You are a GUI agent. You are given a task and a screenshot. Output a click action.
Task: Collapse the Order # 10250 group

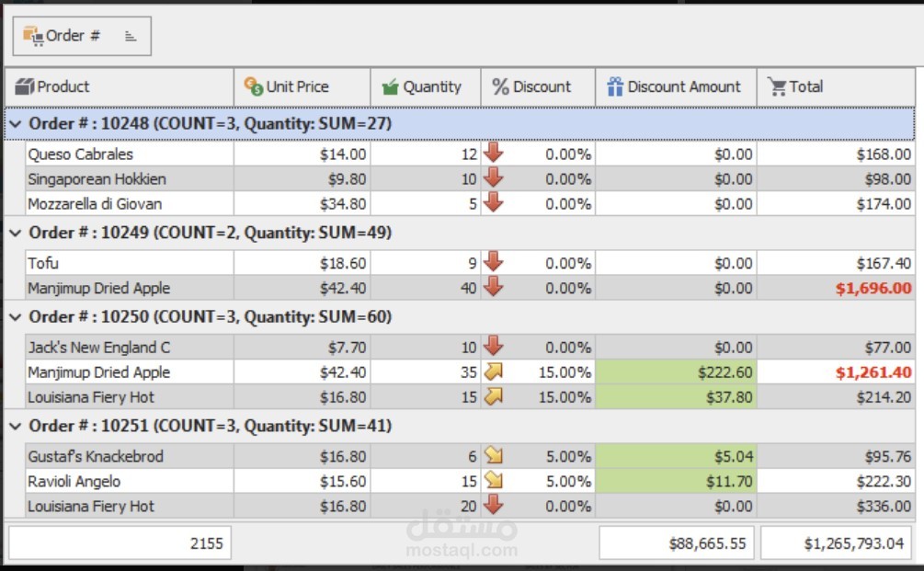click(x=17, y=316)
